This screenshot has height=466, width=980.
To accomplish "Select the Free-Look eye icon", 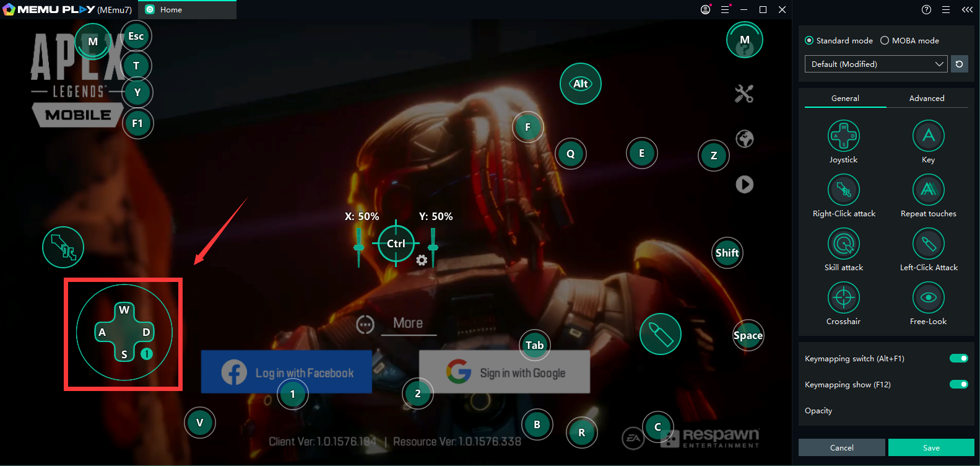I will pos(928,297).
